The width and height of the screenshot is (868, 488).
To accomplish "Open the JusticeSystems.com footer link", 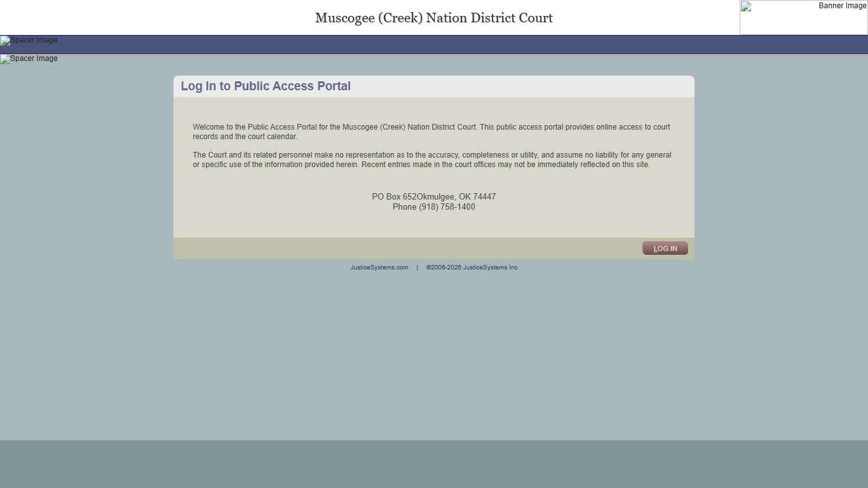I will point(379,268).
